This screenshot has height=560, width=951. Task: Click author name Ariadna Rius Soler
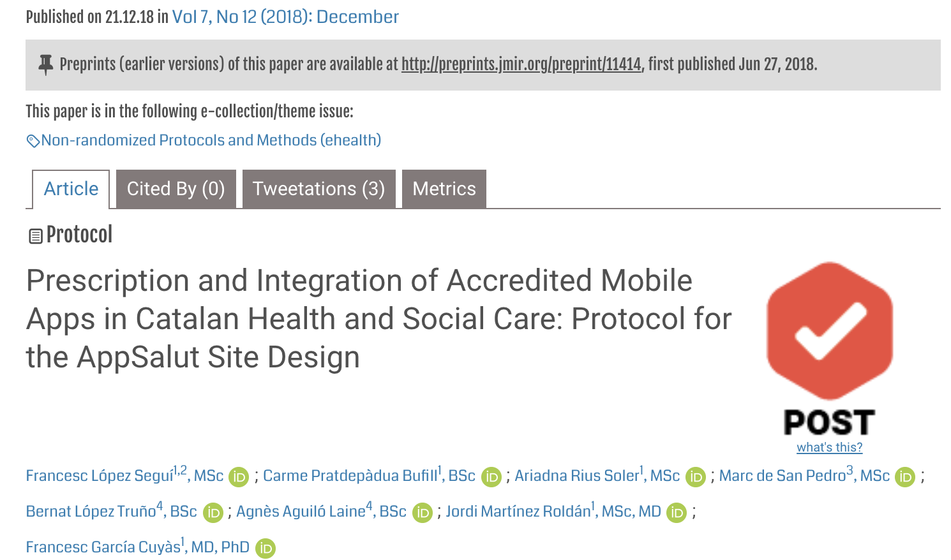point(576,476)
